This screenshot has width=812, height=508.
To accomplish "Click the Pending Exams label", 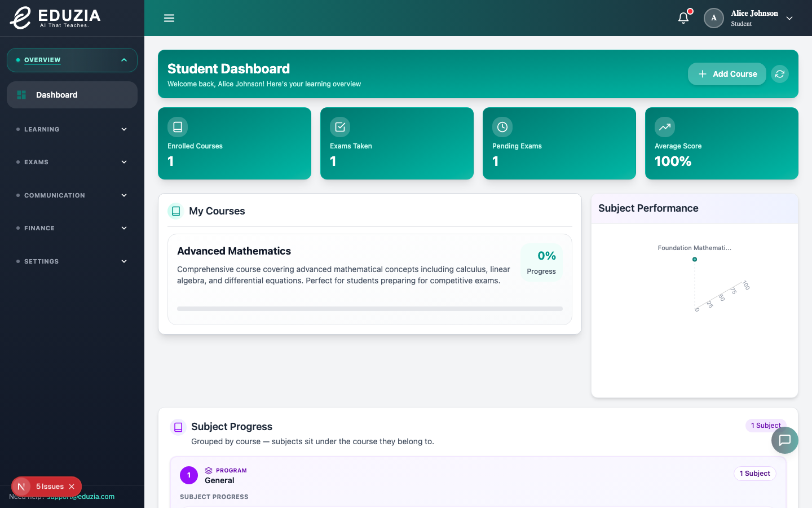I will tap(517, 146).
